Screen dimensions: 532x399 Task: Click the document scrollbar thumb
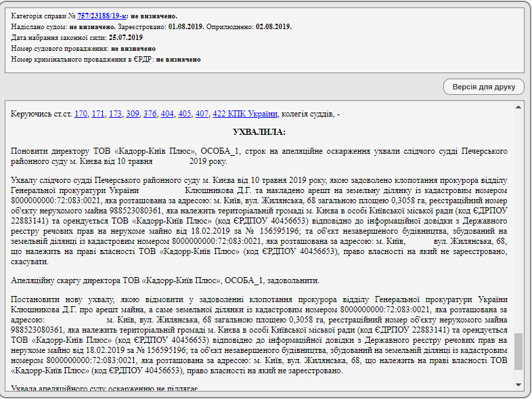pos(518,350)
